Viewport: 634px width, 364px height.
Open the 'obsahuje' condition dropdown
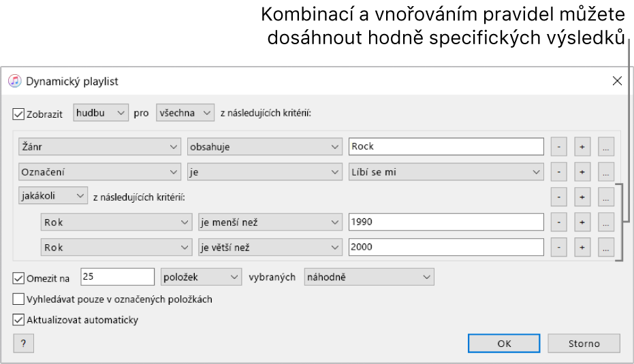click(265, 147)
